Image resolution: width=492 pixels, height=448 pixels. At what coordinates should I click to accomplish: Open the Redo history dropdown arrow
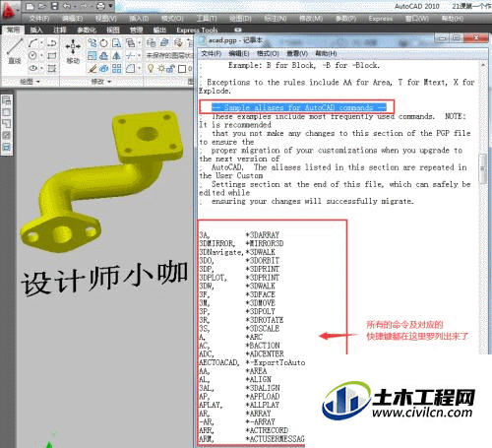coord(92,6)
